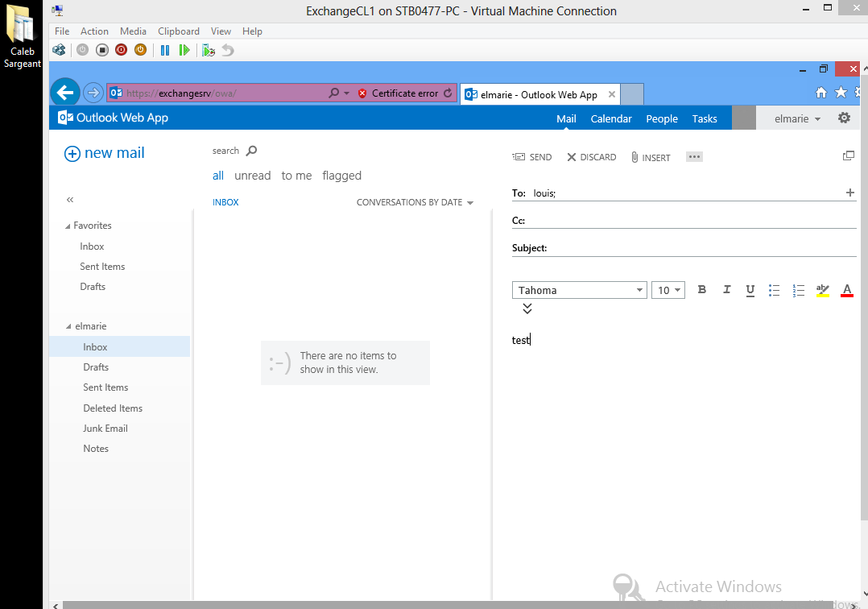Switch to Tasks in OWA

[705, 118]
